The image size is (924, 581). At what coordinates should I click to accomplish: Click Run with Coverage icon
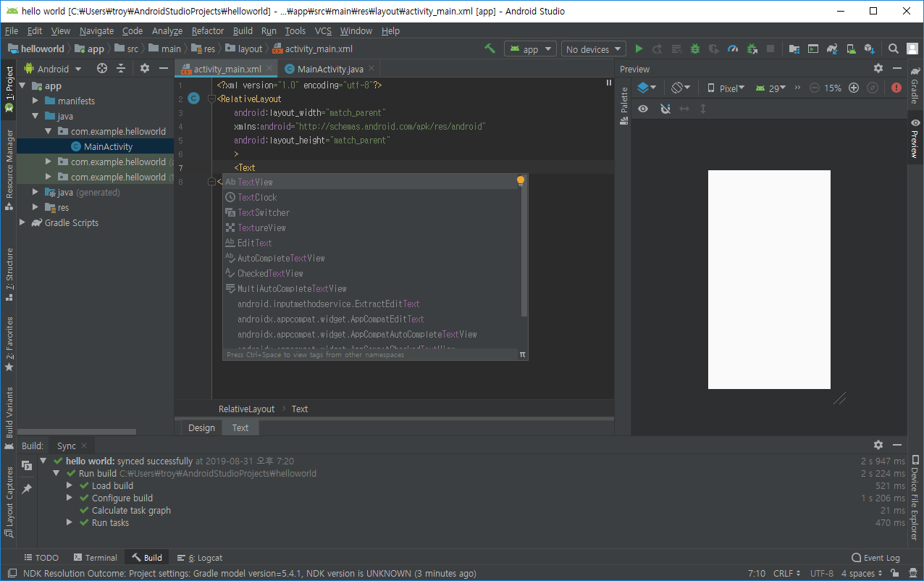pos(714,49)
